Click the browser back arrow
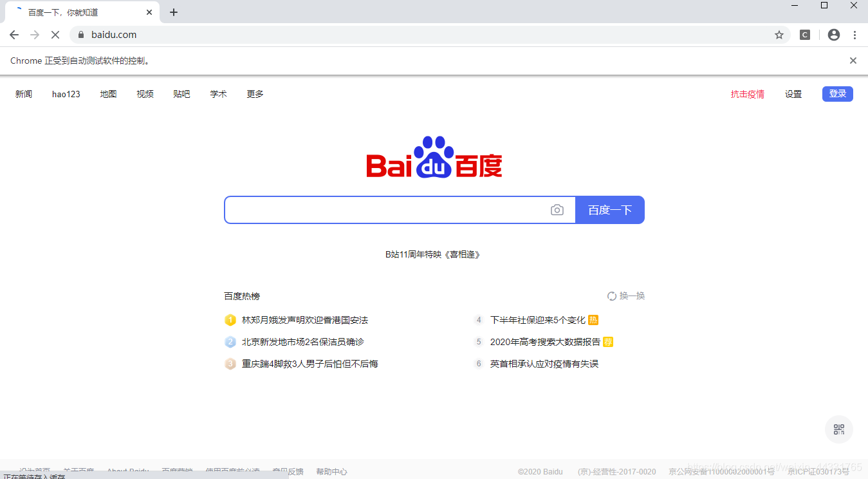 pyautogui.click(x=14, y=35)
